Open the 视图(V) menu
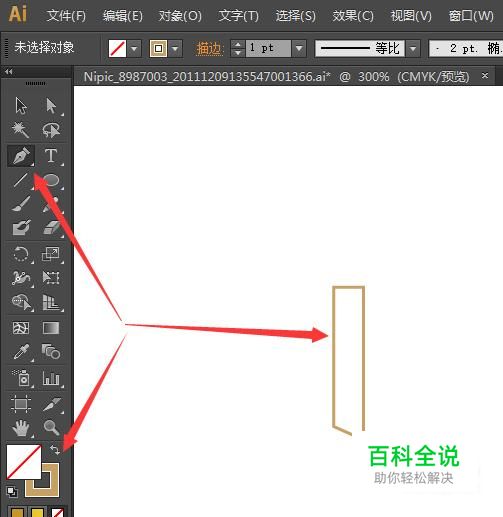The width and height of the screenshot is (503, 517). point(411,16)
